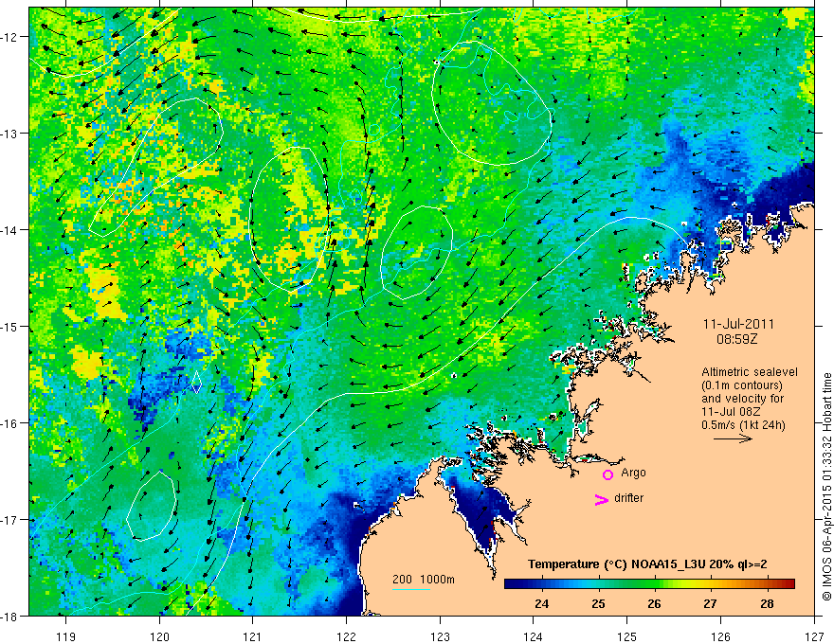This screenshot has height=644, width=834.
Task: Click the '-12' latitude axis label
Action: click(10, 37)
